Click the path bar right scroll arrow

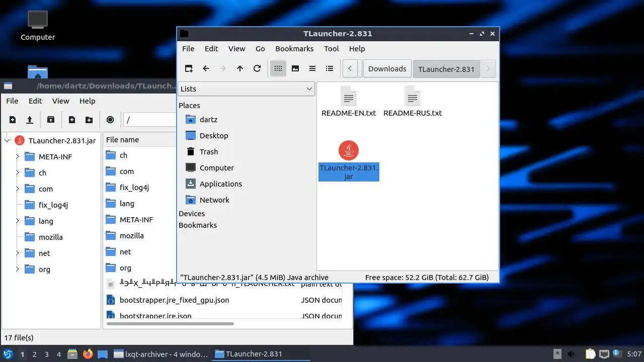coord(488,68)
